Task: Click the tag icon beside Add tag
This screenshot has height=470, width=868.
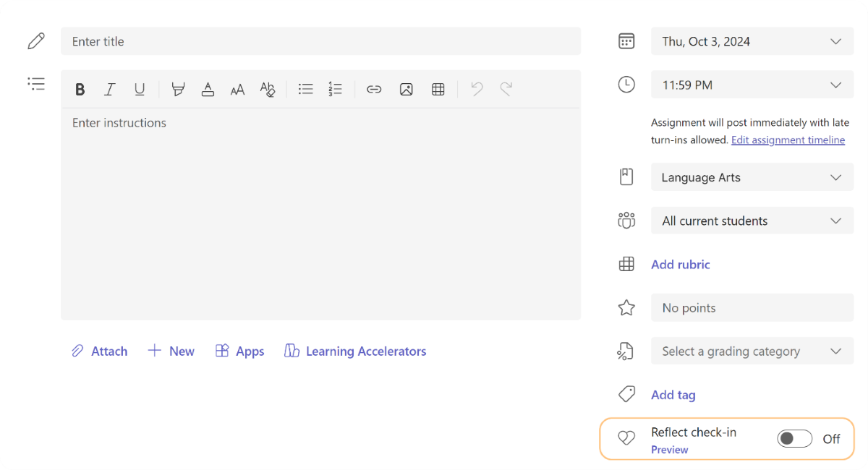Action: tap(626, 394)
